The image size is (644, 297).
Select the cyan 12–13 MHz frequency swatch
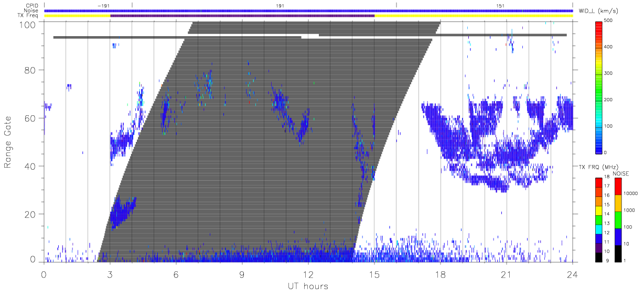pos(598,229)
